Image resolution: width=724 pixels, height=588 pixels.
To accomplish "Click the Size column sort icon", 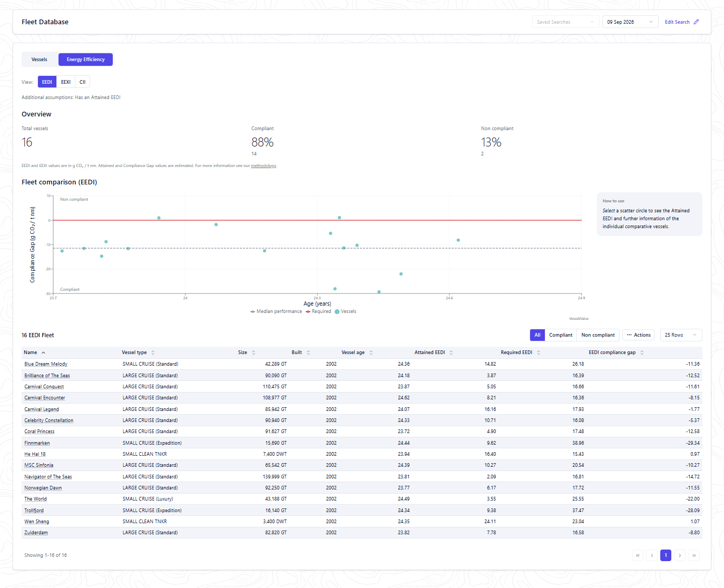I will [253, 352].
